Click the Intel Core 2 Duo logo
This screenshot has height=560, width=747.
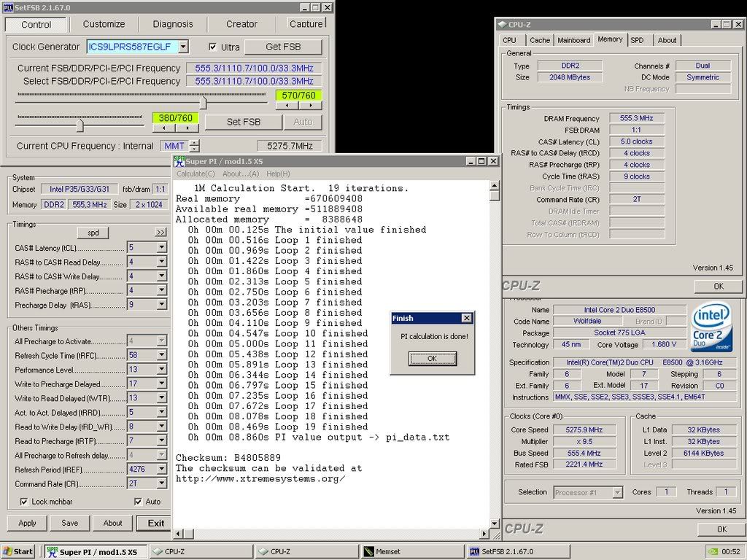click(x=711, y=327)
